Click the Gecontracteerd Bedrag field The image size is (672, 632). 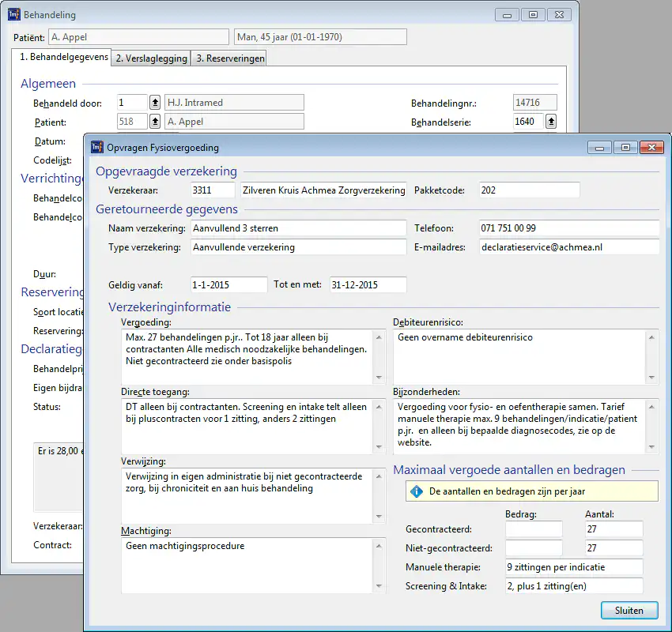(x=534, y=529)
